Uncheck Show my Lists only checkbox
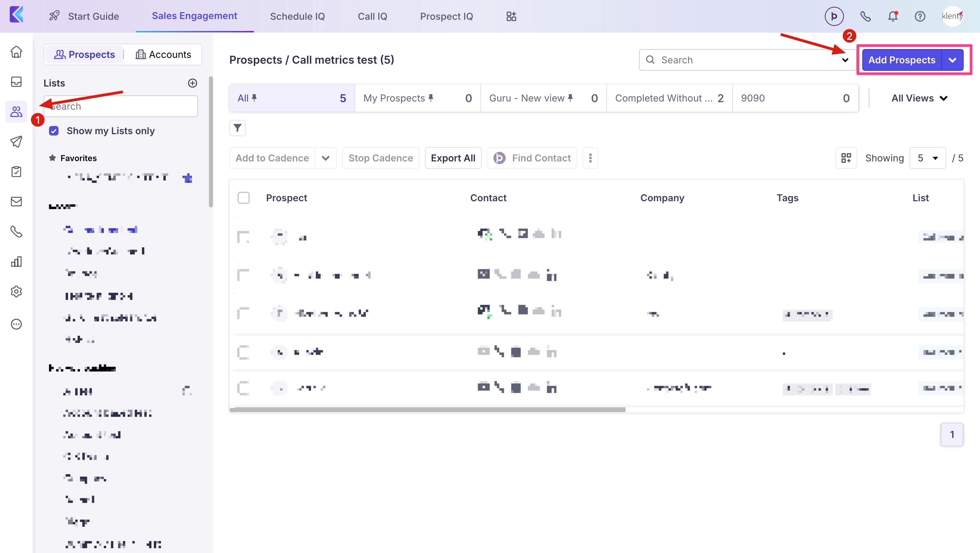This screenshot has height=553, width=980. point(54,131)
